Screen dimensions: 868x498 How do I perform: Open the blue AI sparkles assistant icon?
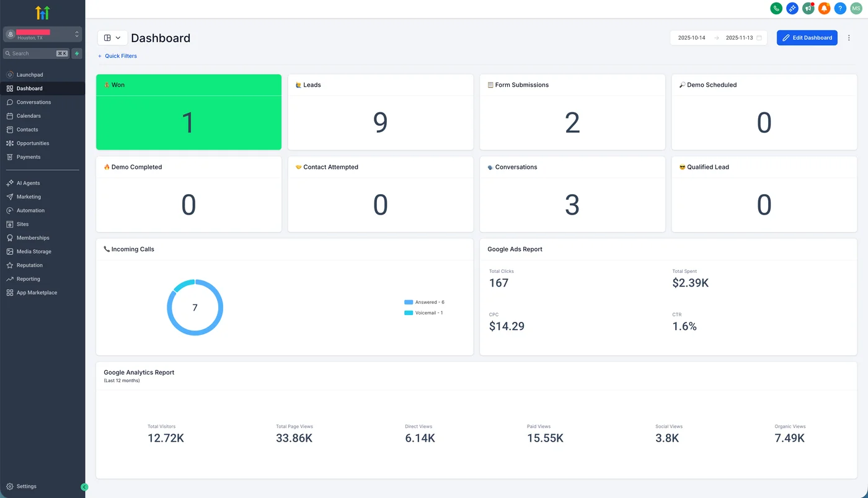point(792,8)
